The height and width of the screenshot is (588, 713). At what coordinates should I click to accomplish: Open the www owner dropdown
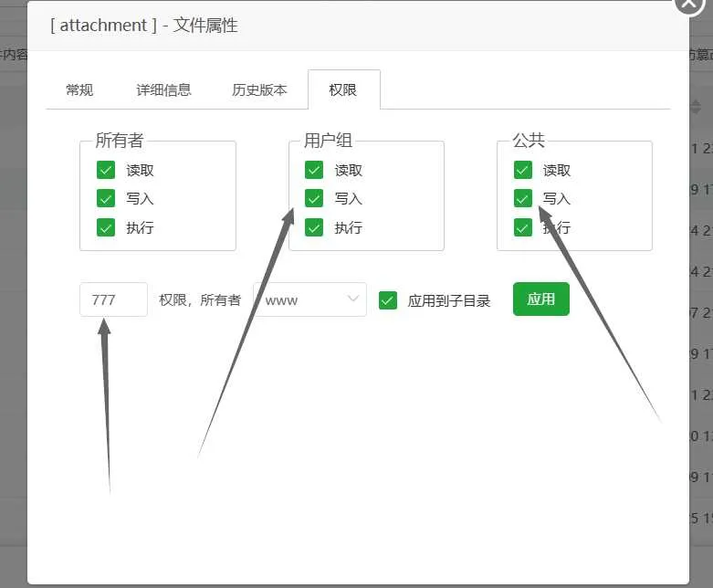click(x=310, y=299)
